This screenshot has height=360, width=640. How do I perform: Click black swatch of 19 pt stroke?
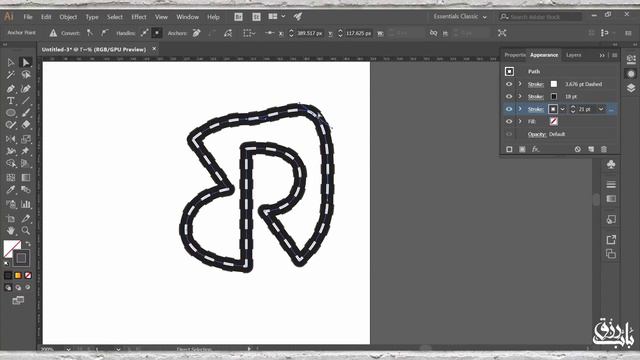point(553,97)
